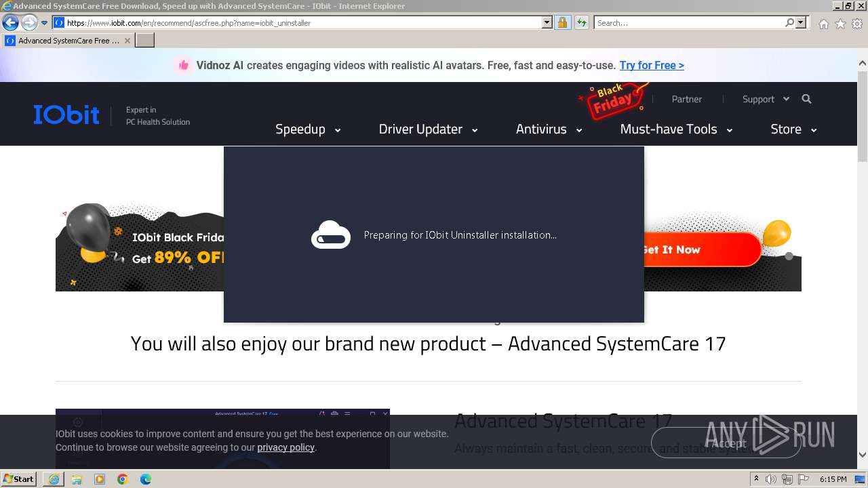Show hidden tray icons arrow

[x=756, y=479]
